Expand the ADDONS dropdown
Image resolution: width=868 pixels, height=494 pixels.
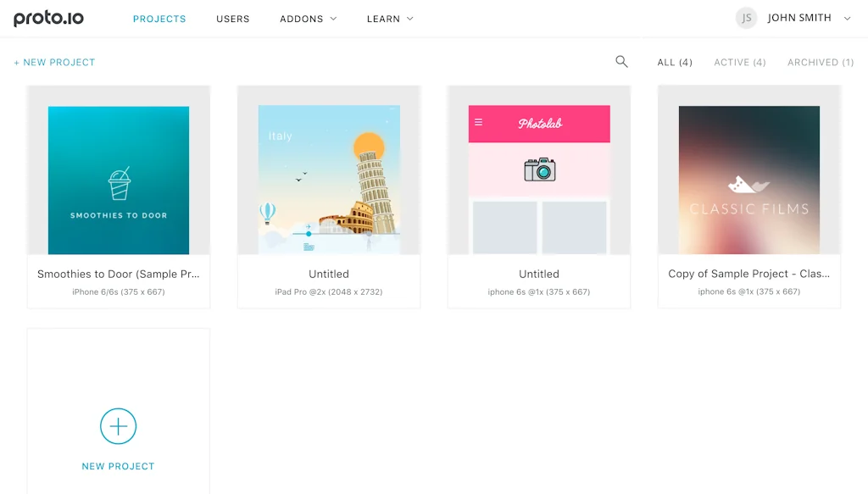pos(308,18)
